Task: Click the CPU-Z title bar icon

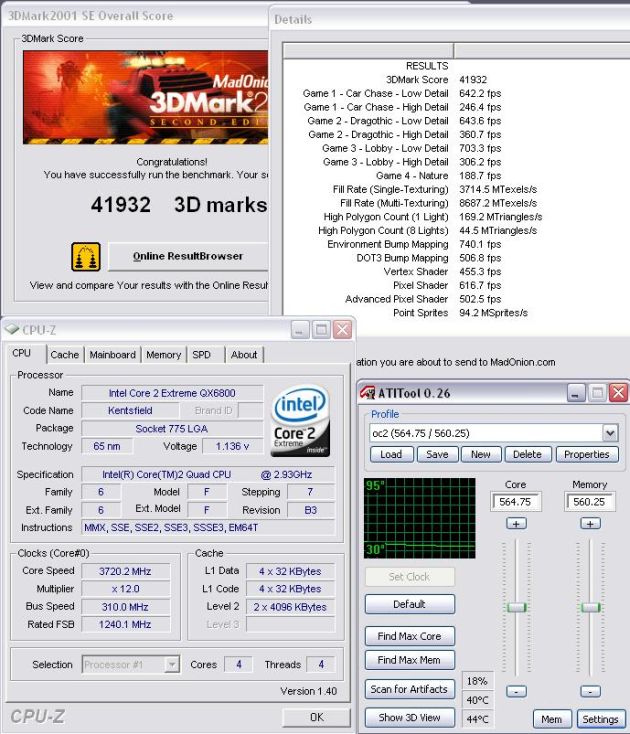Action: [11, 330]
